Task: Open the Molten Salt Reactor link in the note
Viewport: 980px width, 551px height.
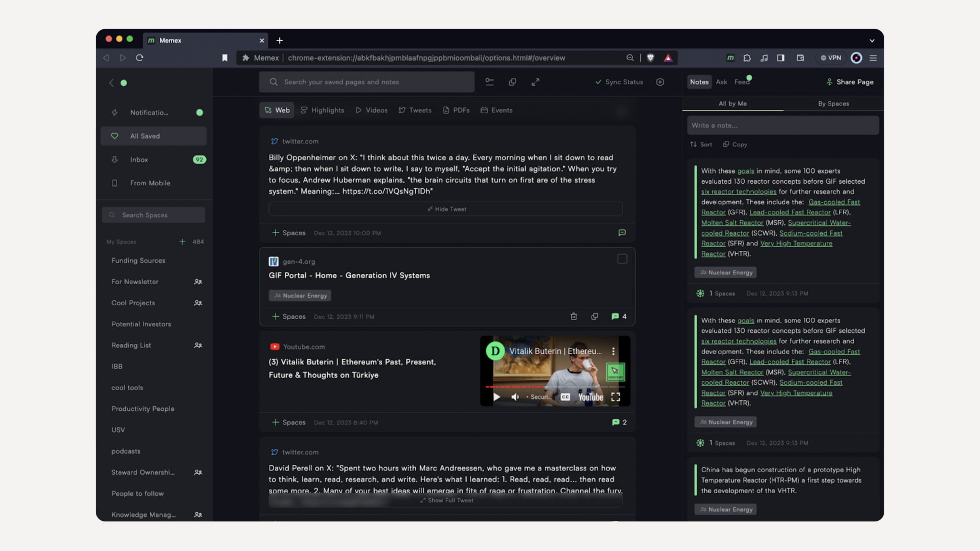Action: pyautogui.click(x=732, y=222)
